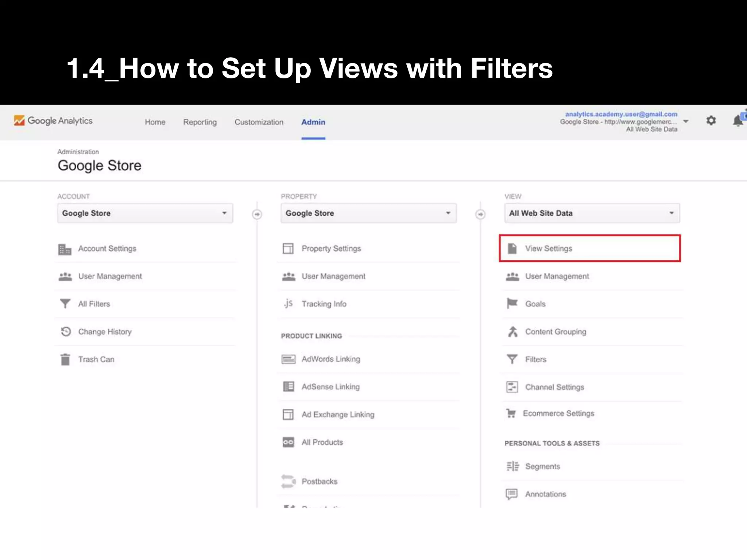The height and width of the screenshot is (560, 747).
Task: Click the PERSONAL TOOLS & ASSETS label
Action: [x=552, y=443]
